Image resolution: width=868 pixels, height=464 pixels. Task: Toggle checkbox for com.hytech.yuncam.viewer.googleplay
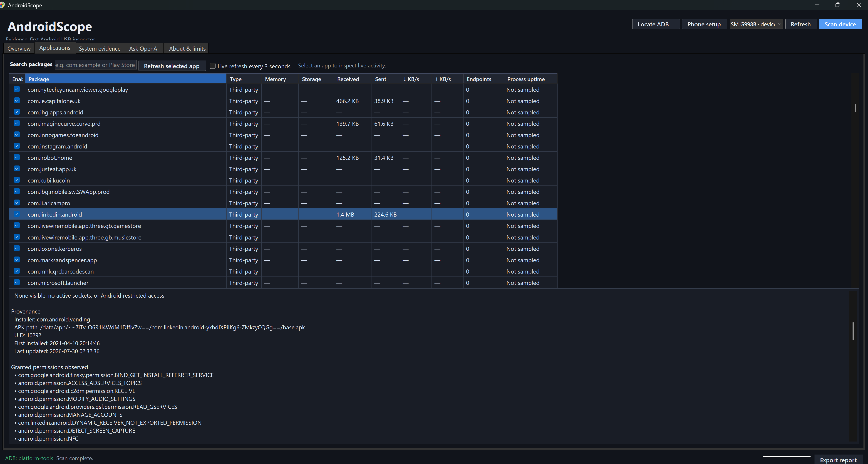pos(17,89)
